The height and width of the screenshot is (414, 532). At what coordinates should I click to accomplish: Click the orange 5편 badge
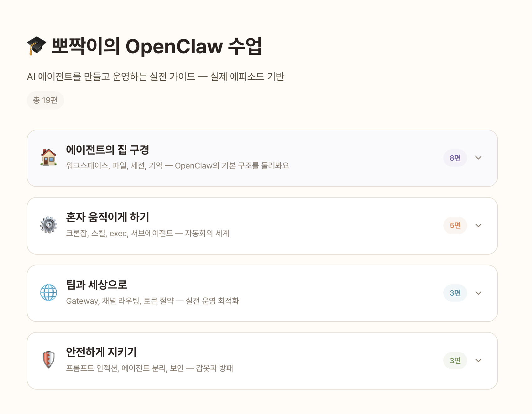pos(455,225)
